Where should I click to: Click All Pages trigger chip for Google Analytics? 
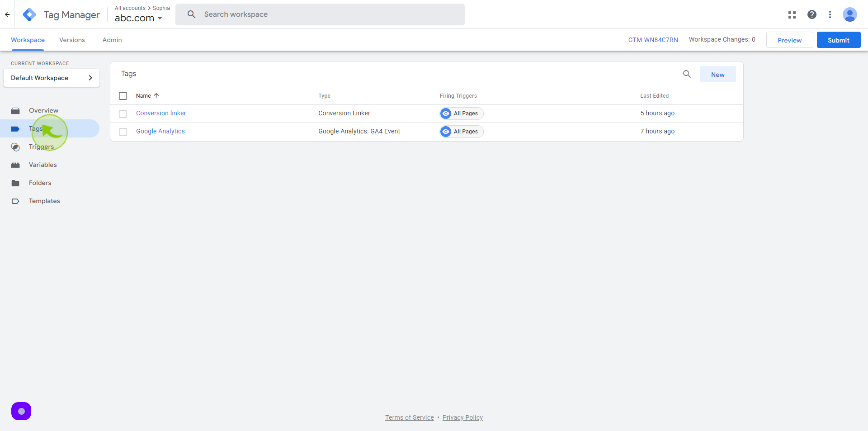(x=462, y=132)
